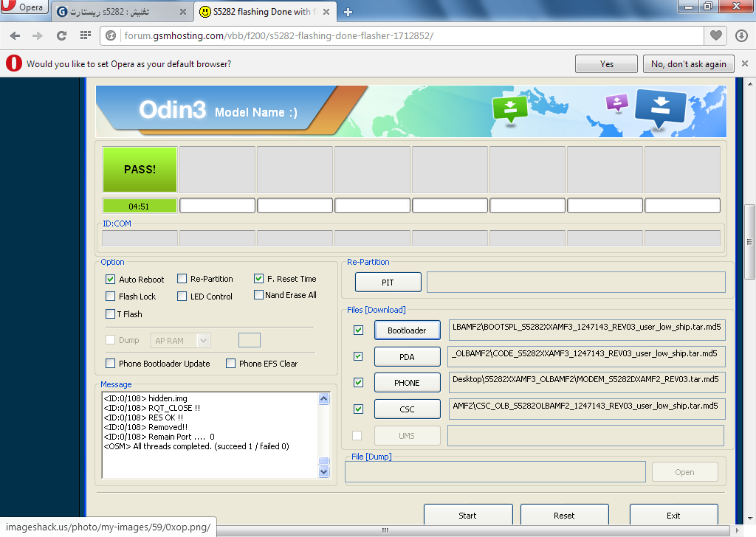Click the page vertical scrollbar thumb
This screenshot has height=537, width=756.
coord(750,242)
